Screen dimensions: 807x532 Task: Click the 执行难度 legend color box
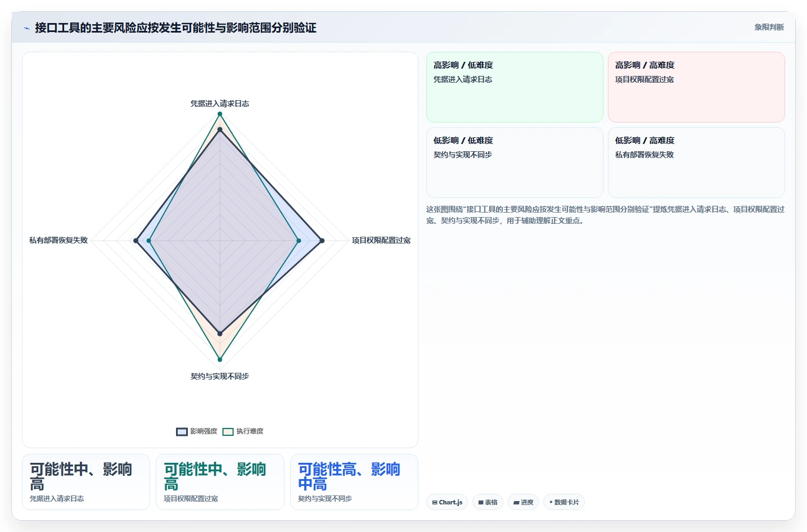tap(228, 432)
